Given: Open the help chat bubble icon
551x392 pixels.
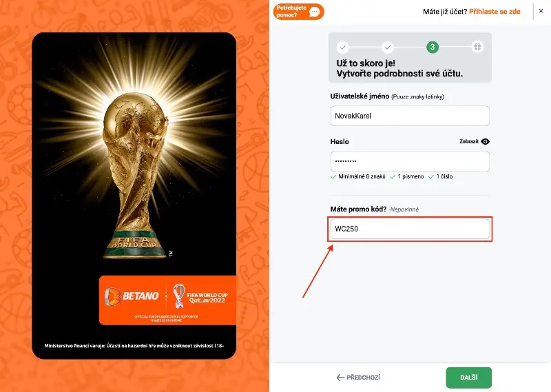Looking at the screenshot, I should 314,12.
